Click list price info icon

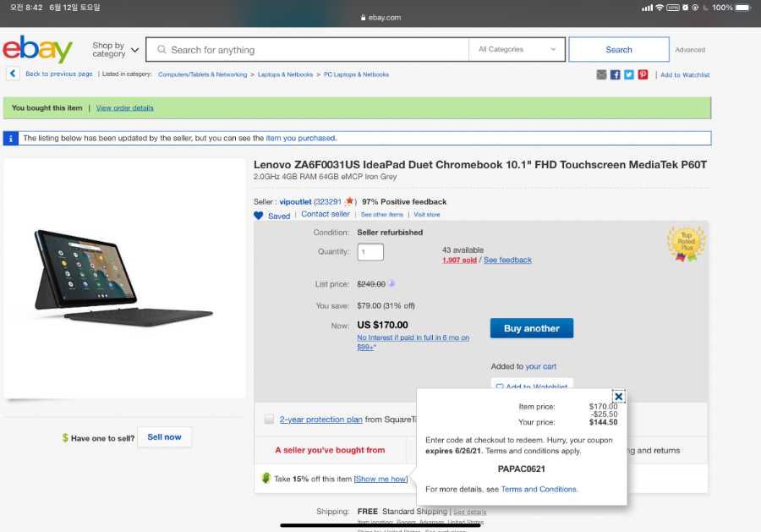coord(391,283)
